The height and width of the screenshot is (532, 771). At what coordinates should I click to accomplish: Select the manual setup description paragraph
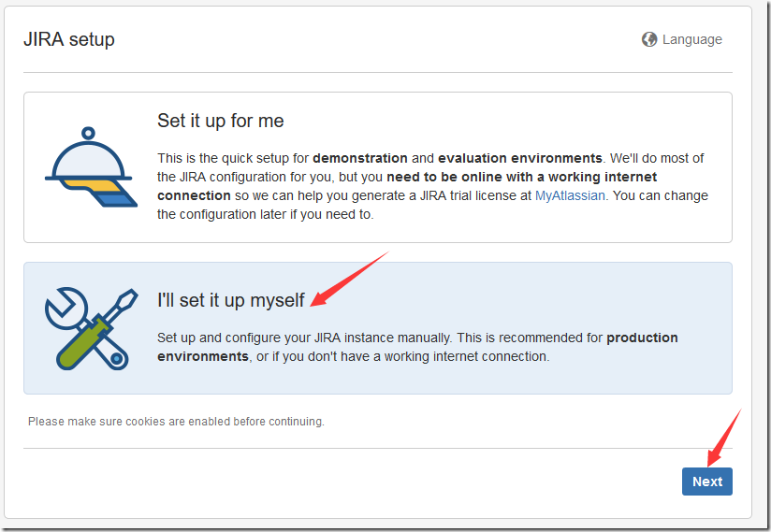tap(417, 347)
